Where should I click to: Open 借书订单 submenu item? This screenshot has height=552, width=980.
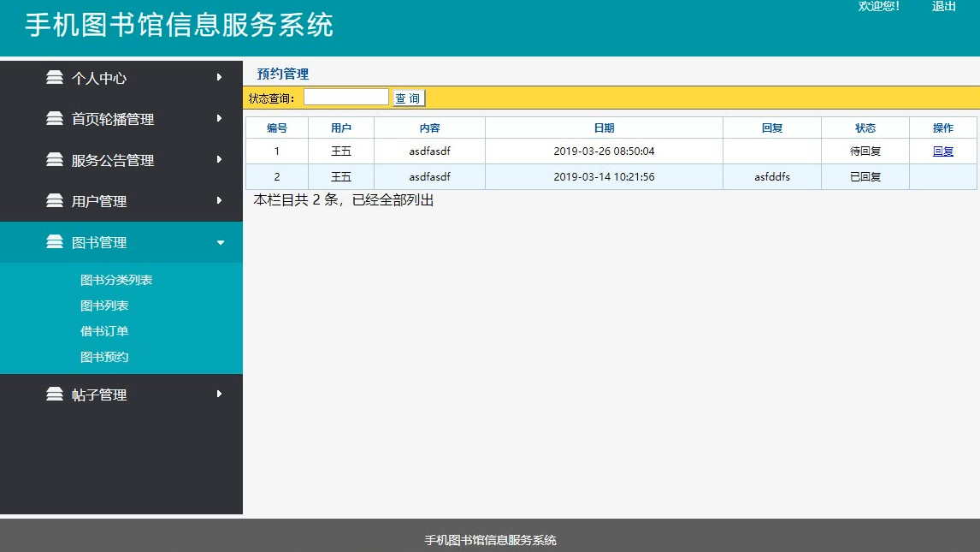coord(104,331)
